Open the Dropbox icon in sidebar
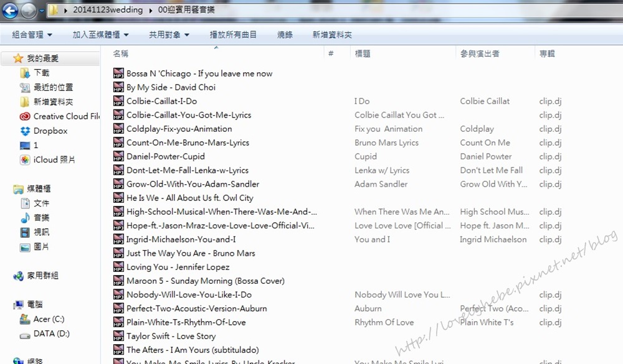623x364 pixels. 25,131
